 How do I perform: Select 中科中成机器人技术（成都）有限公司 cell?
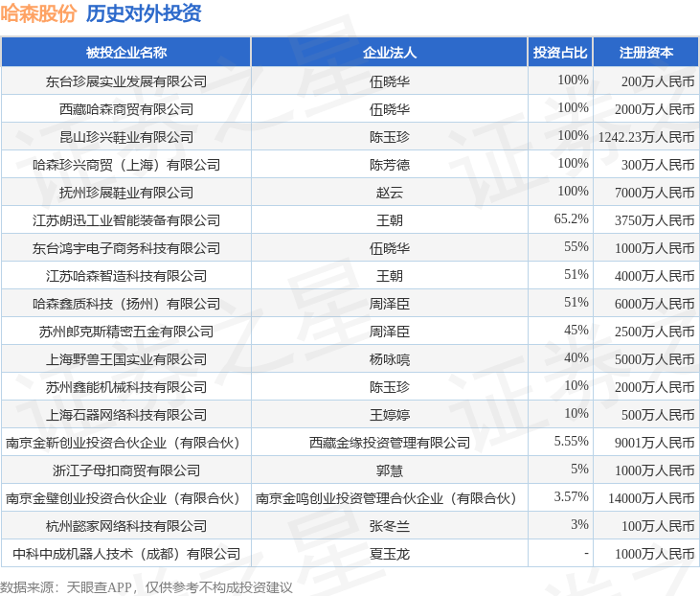[126, 554]
